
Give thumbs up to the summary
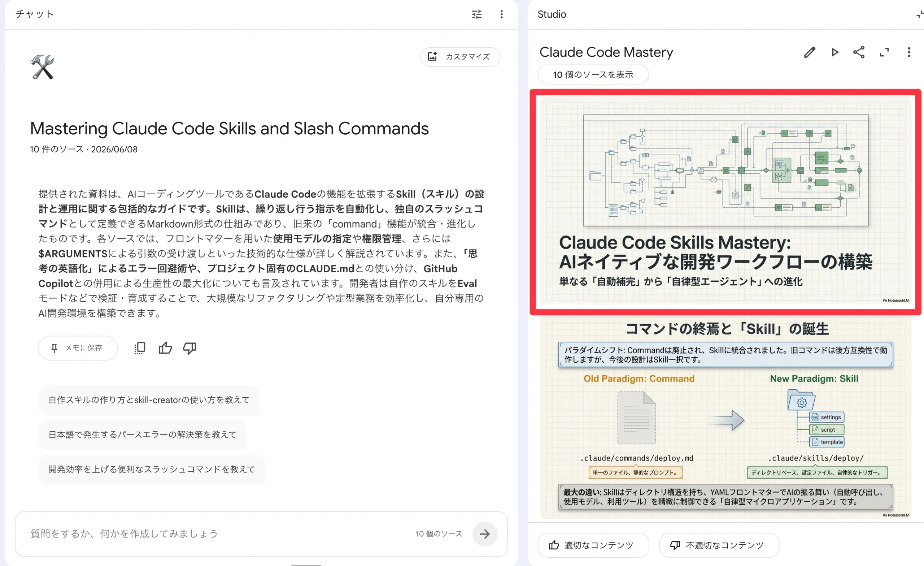(165, 348)
